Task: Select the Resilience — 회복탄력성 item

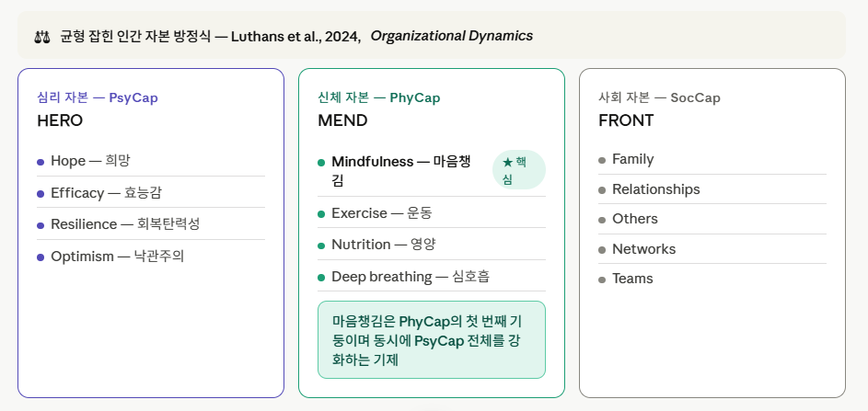Action: tap(151, 224)
